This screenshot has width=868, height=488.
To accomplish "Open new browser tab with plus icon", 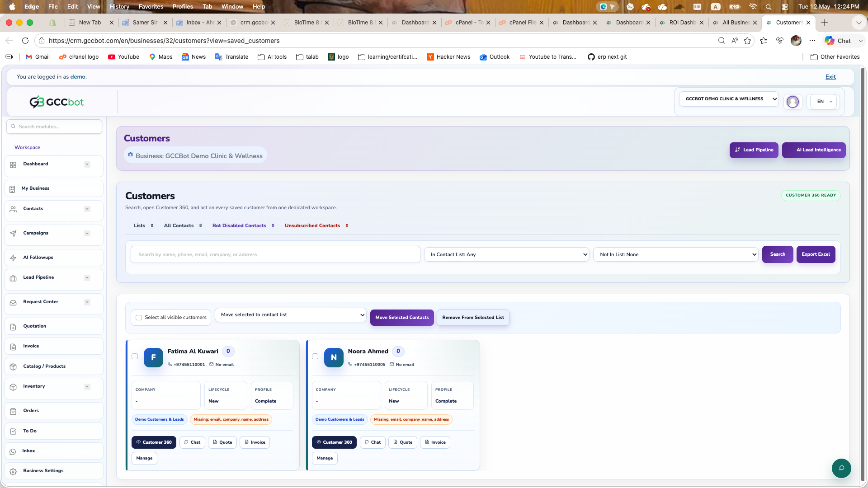I will [825, 23].
